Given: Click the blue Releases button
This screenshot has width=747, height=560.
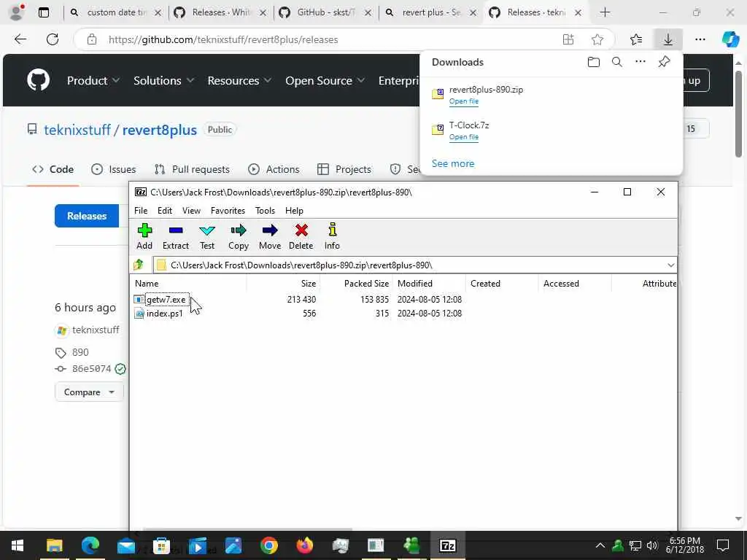Looking at the screenshot, I should [87, 216].
